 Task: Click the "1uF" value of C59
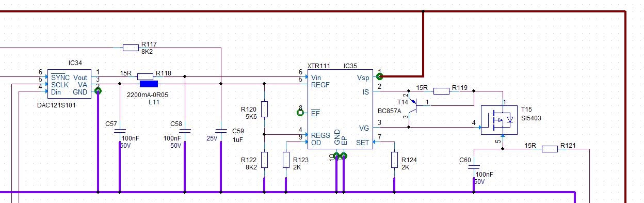point(238,139)
